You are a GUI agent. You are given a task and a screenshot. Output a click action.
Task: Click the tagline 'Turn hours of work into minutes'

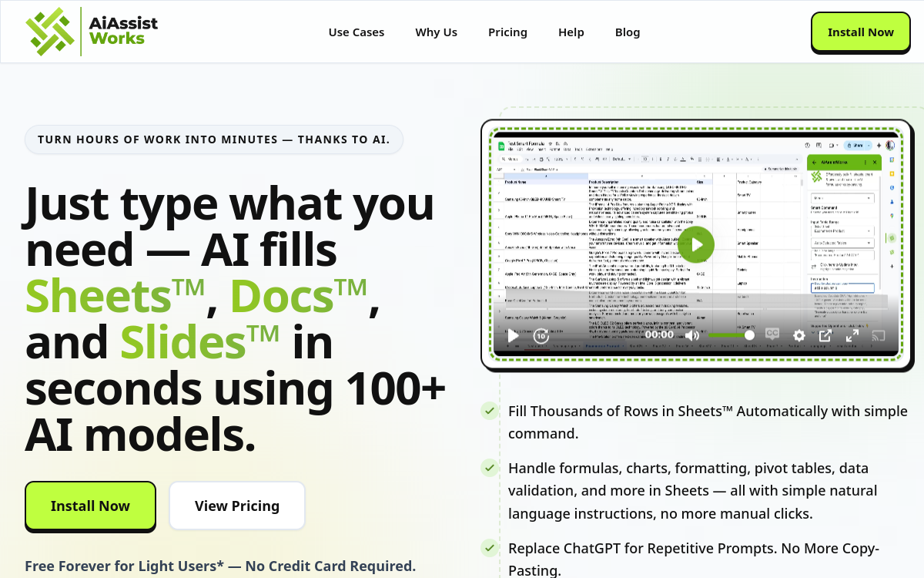tap(214, 139)
